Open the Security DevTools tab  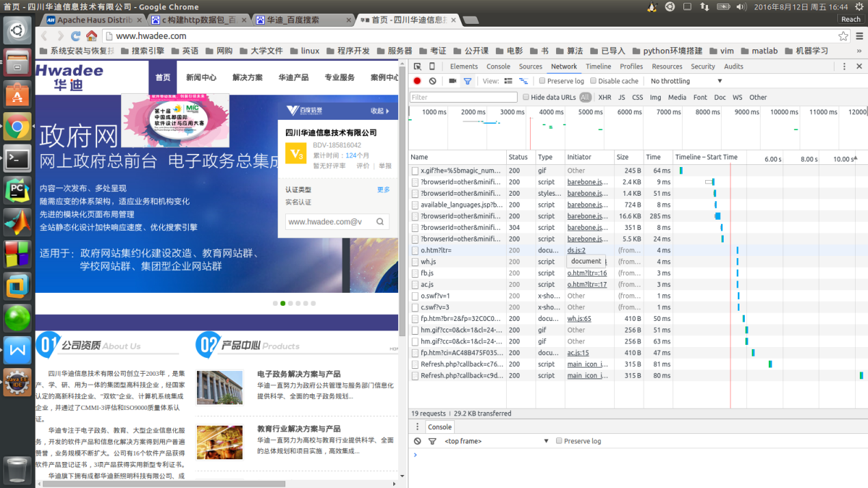click(x=702, y=66)
